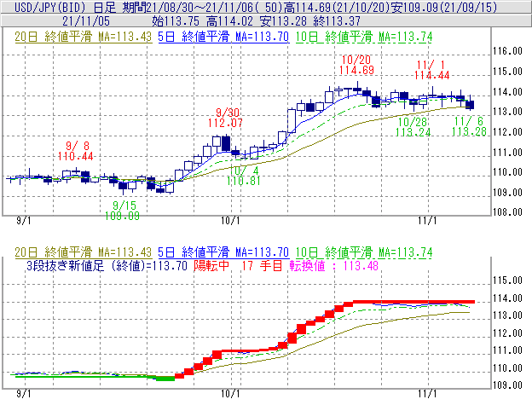Viewport: 532px width, 405px height.
Task: Click the USD/JPY(BID) chart title
Action: [x=44, y=7]
